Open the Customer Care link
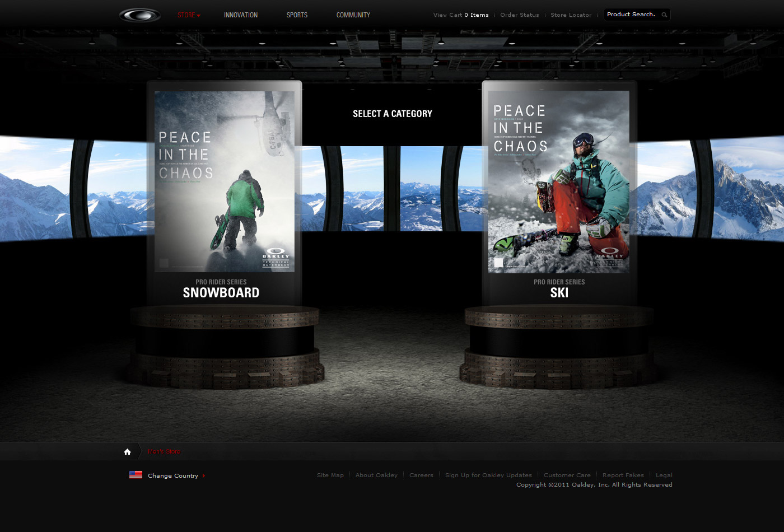This screenshot has height=532, width=784. (x=567, y=475)
